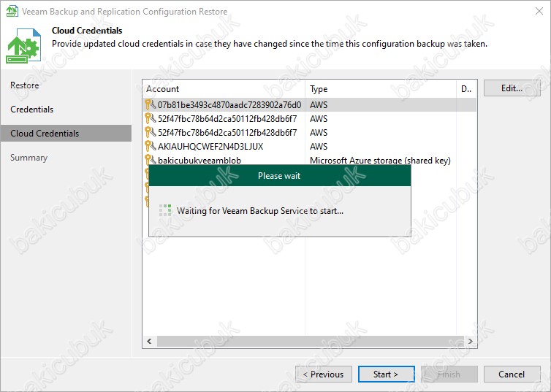
Task: Click the Cloud Credentials heading text
Action: pyautogui.click(x=87, y=31)
